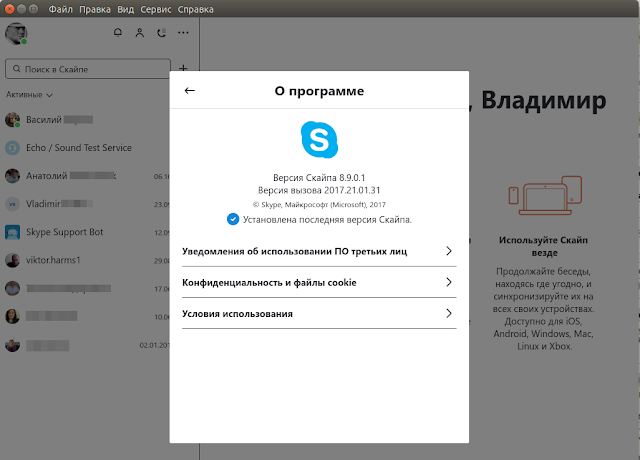Open the Файл menu
This screenshot has width=640, height=460.
tap(60, 9)
